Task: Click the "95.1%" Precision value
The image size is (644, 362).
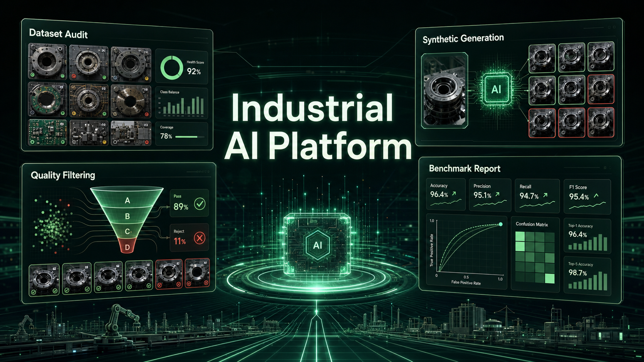Action: [482, 195]
